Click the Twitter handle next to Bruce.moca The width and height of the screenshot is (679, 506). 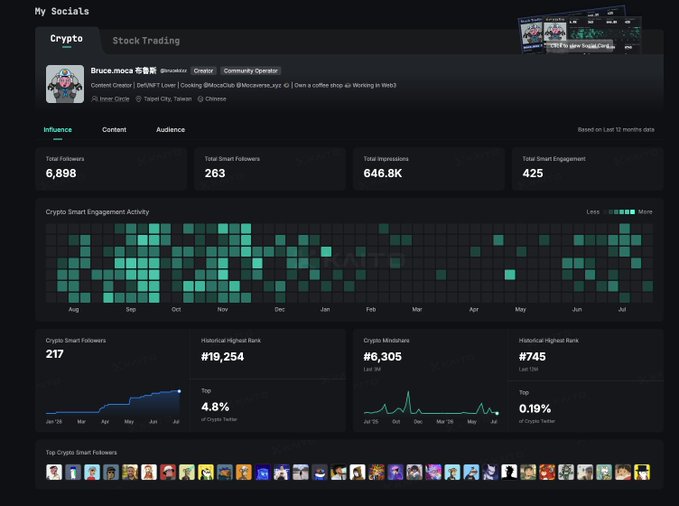(173, 71)
